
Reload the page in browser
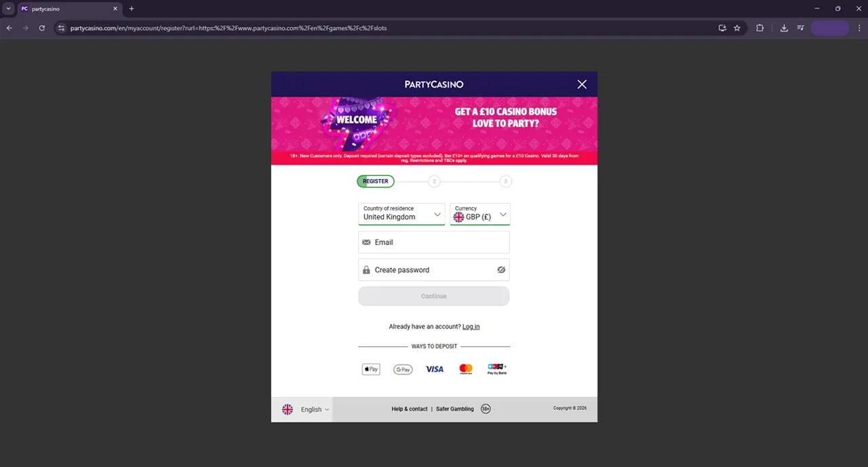coord(42,28)
